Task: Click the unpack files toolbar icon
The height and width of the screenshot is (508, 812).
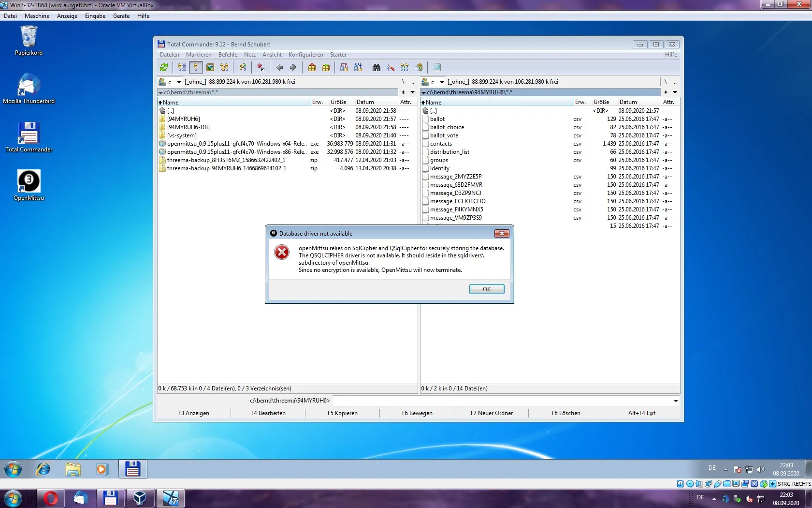Action: pyautogui.click(x=326, y=67)
